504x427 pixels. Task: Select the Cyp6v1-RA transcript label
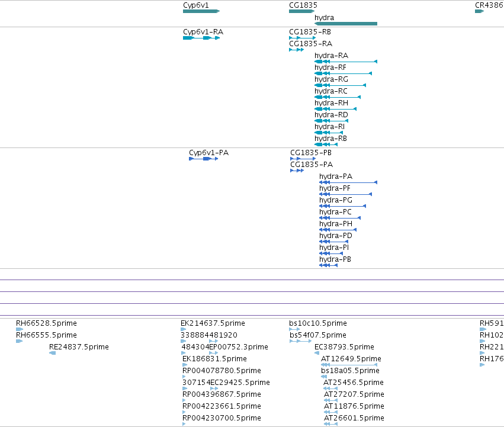(203, 32)
